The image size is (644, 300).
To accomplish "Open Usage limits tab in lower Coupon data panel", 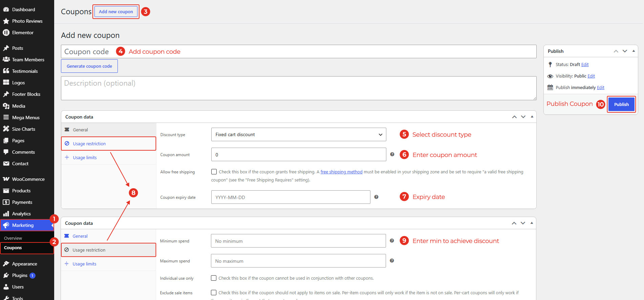I will pyautogui.click(x=108, y=264).
